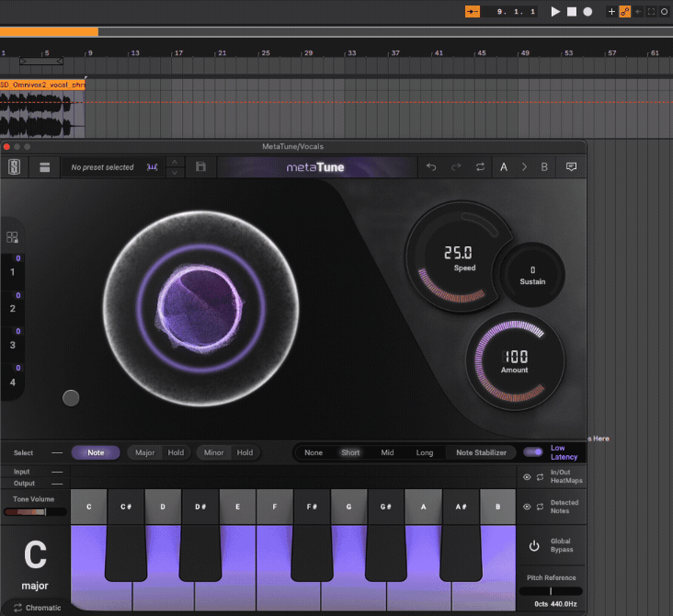Screen dimensions: 673x616
Task: Click the In/Out HeatMaps reset loop icon
Action: coord(540,477)
